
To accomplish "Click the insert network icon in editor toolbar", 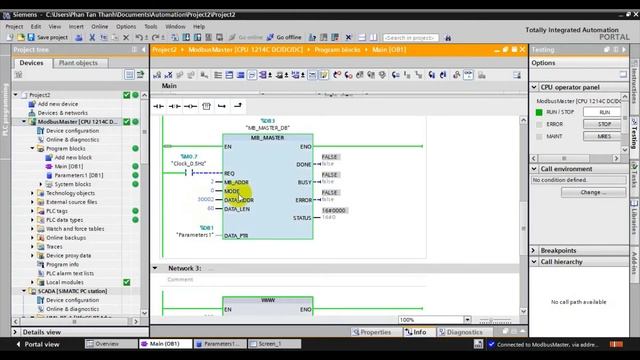I will 157,75.
